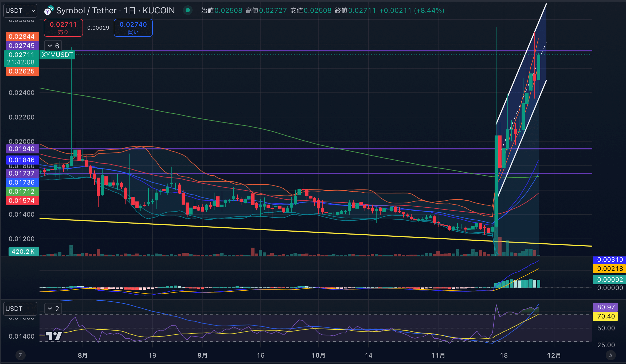
Task: Select the 0.02625 orange price label
Action: pos(22,71)
